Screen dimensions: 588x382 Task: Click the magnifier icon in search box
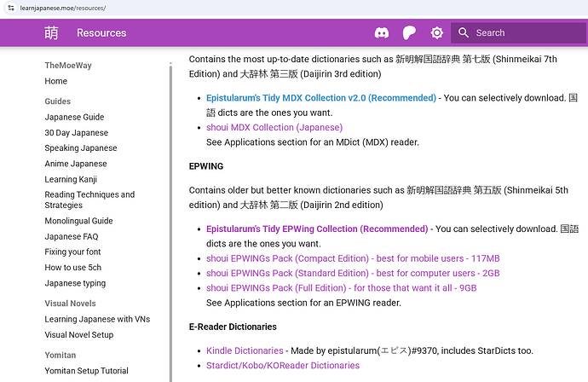point(464,33)
